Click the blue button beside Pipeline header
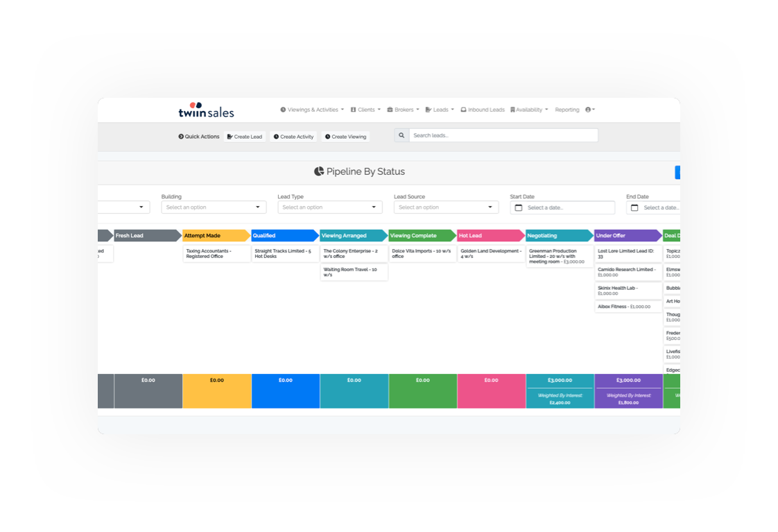Viewport: 778px width, 532px height. pyautogui.click(x=677, y=172)
